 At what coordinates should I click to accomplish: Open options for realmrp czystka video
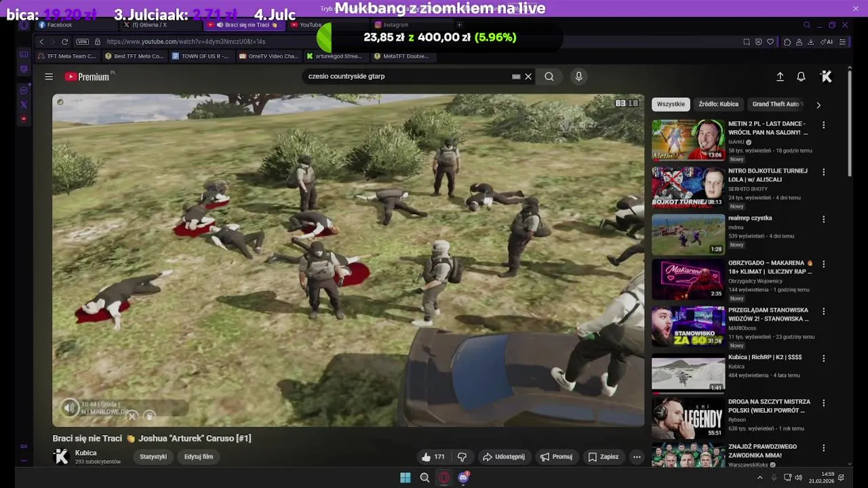tap(823, 220)
